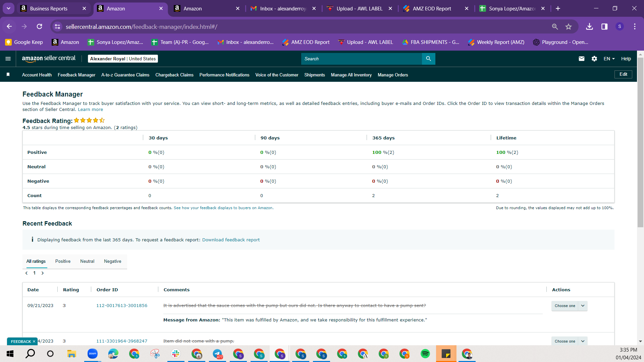Screen dimensions: 644x362
Task: Click See how your feedback displays link
Action: [x=223, y=208]
